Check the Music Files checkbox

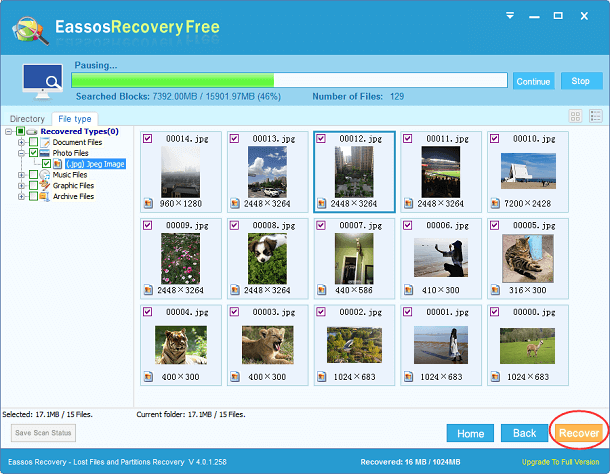33,175
